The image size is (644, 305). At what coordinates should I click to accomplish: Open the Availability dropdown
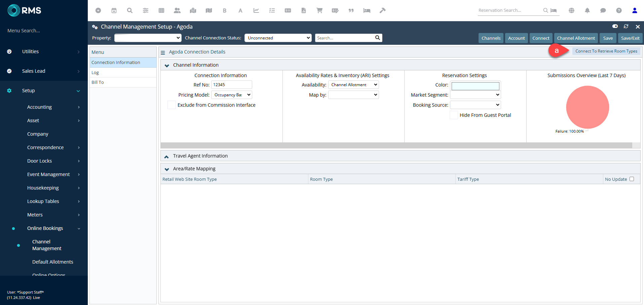[x=353, y=85]
